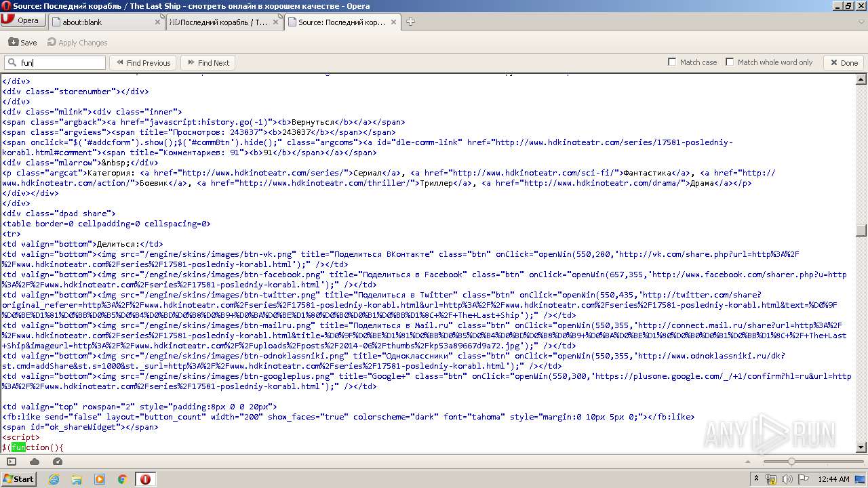
Task: Click the btn-odnoklassniki.png image line
Action: [393, 361]
